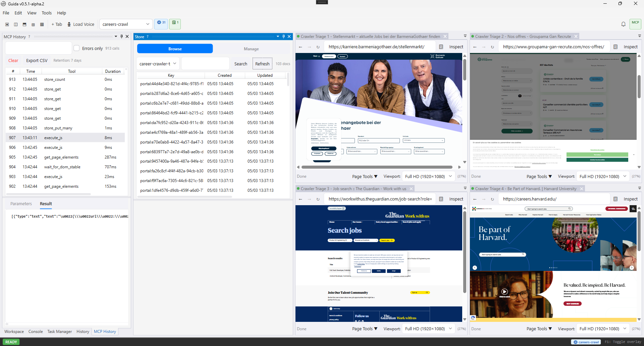Select the wait_for_dom_stable history row
644x346 pixels.
(x=65, y=167)
